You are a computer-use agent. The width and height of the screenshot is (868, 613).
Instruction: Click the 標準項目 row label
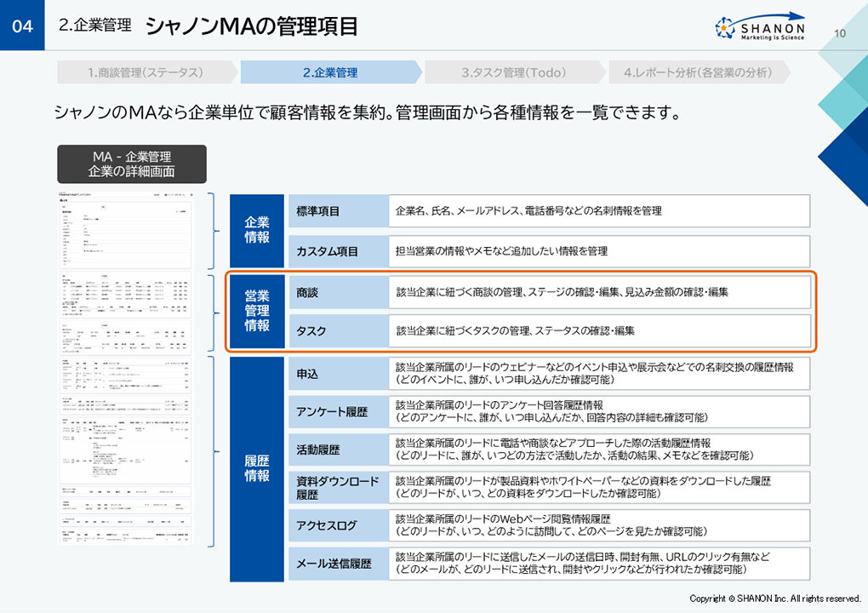pos(338,211)
